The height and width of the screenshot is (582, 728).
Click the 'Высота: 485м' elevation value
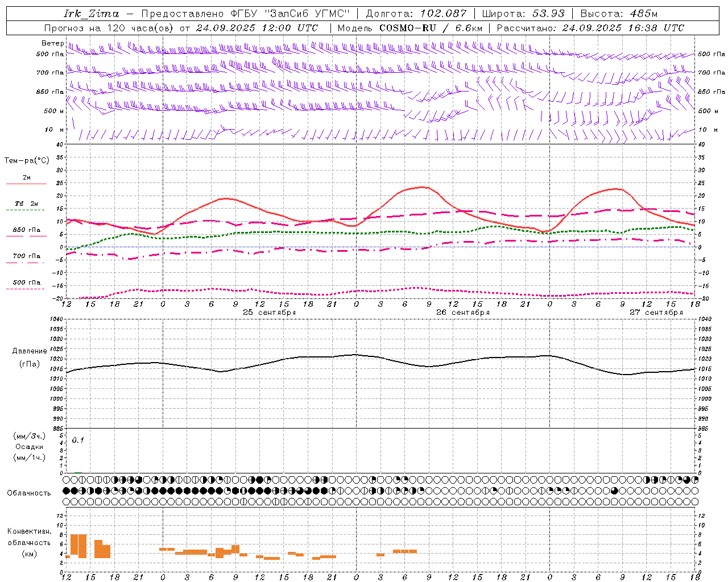coord(619,13)
